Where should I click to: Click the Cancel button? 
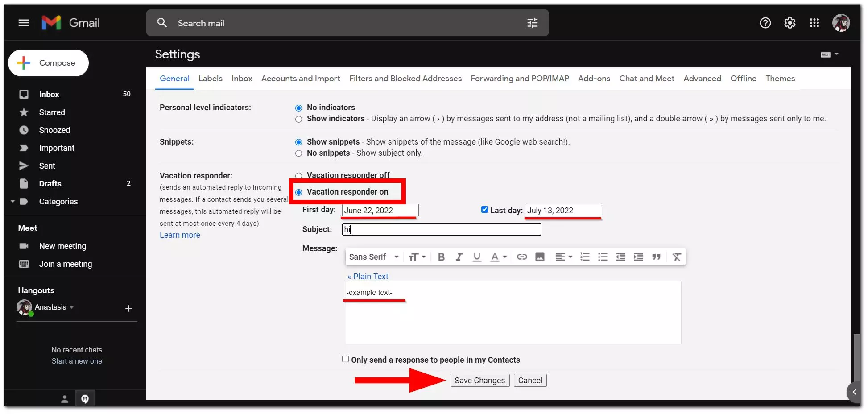coord(530,381)
